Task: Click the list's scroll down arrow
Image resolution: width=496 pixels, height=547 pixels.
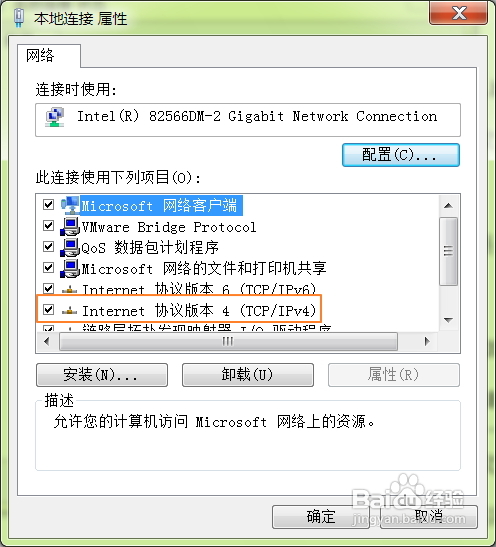Action: coord(449,320)
